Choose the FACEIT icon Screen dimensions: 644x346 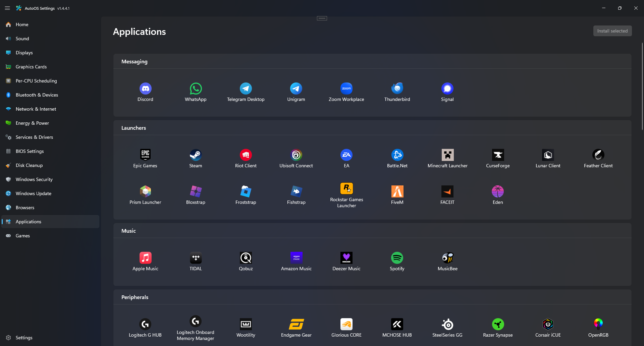tap(447, 191)
